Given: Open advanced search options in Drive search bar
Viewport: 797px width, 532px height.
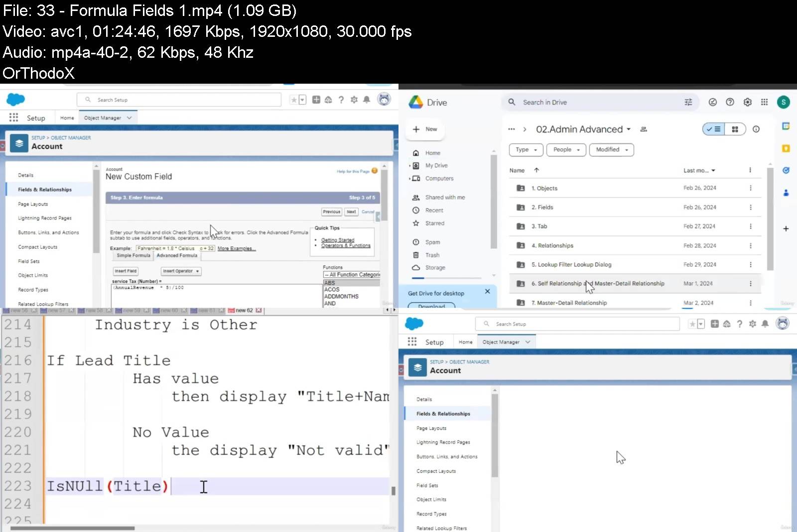Looking at the screenshot, I should coord(688,102).
